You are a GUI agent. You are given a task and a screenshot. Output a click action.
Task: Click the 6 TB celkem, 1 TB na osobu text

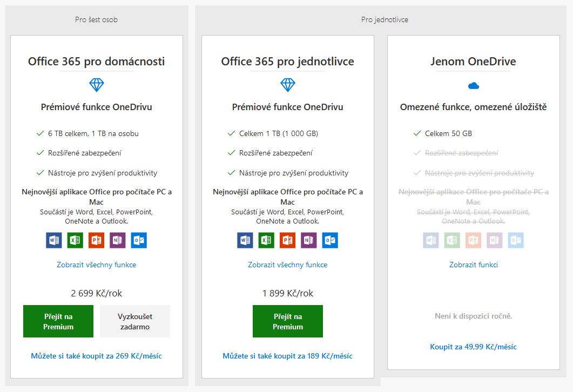(x=93, y=133)
